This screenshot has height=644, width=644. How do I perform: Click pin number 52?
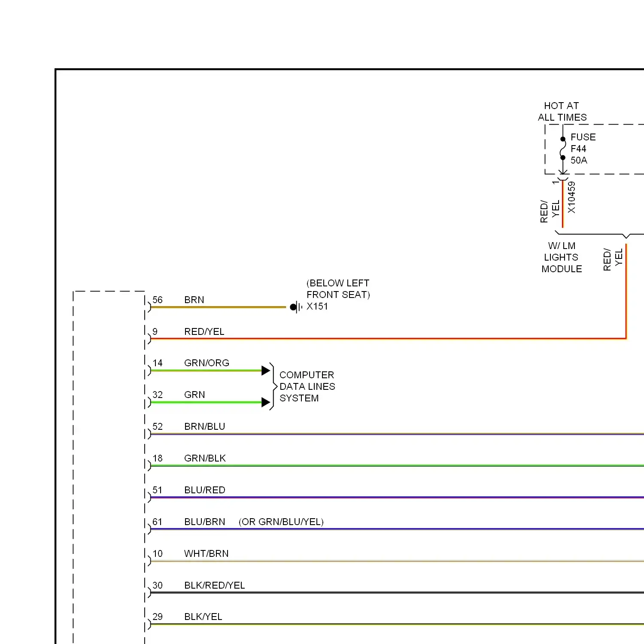click(x=158, y=426)
